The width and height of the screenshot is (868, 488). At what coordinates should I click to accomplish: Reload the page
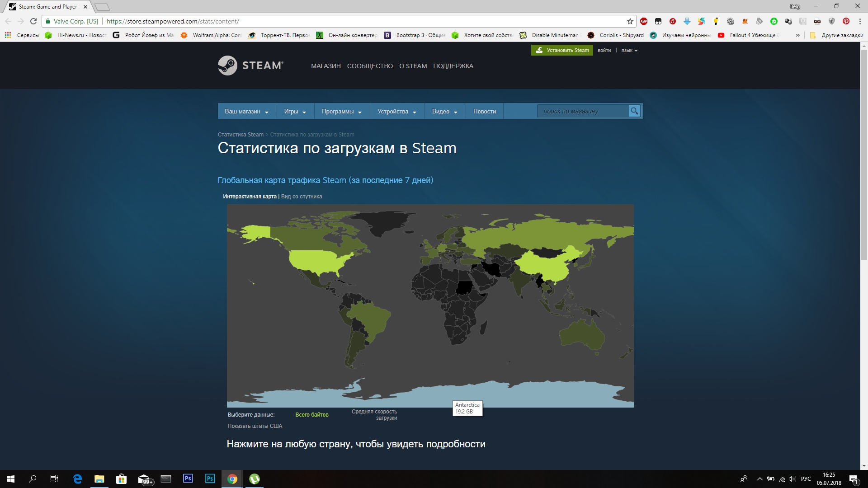coord(33,21)
